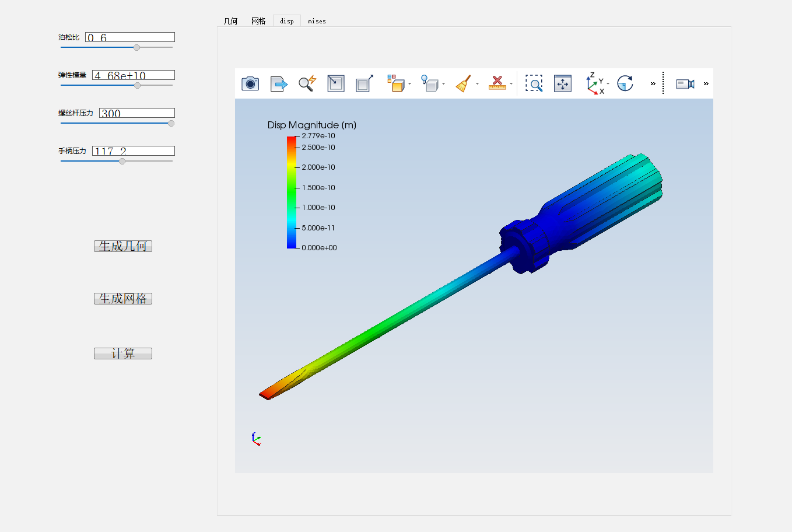Click the displacement color legend bar

(x=292, y=192)
